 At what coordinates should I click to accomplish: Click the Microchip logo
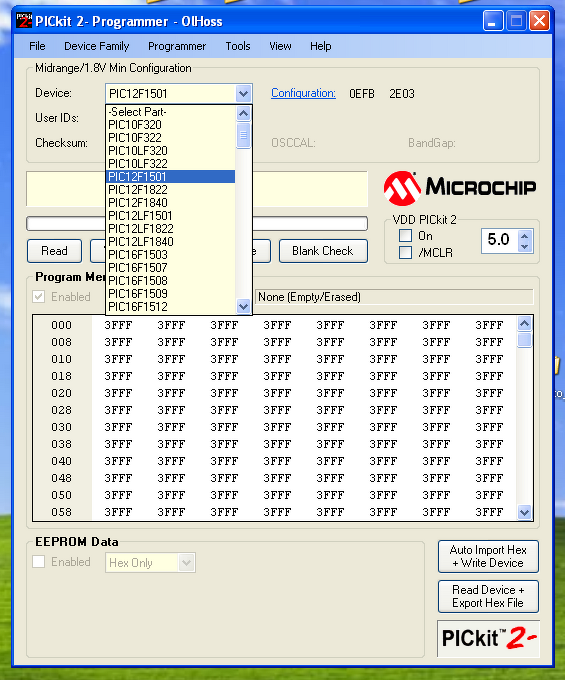coord(460,188)
